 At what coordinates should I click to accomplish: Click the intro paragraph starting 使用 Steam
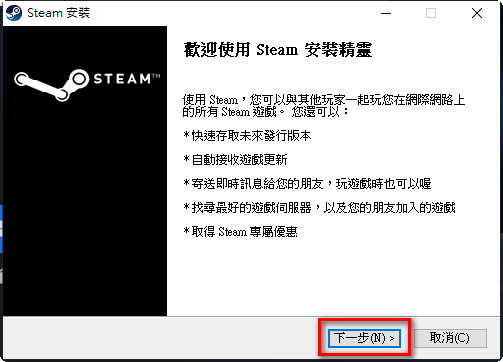click(324, 105)
